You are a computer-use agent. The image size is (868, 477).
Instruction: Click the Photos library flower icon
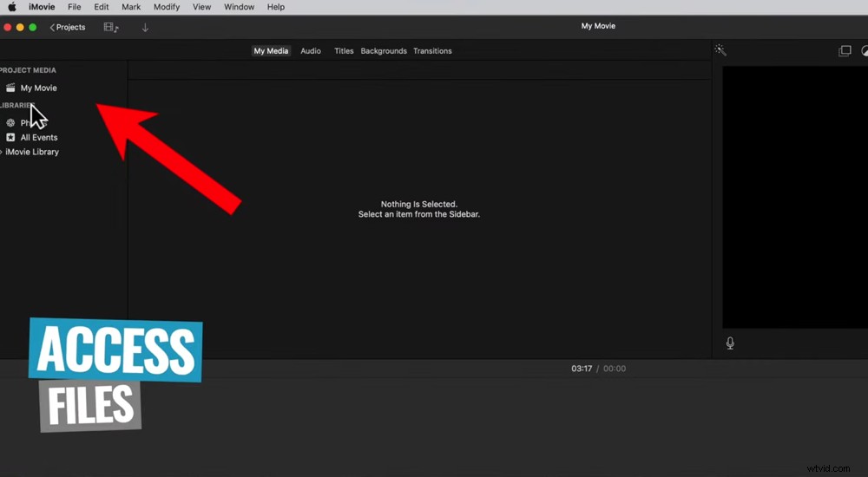click(x=10, y=123)
